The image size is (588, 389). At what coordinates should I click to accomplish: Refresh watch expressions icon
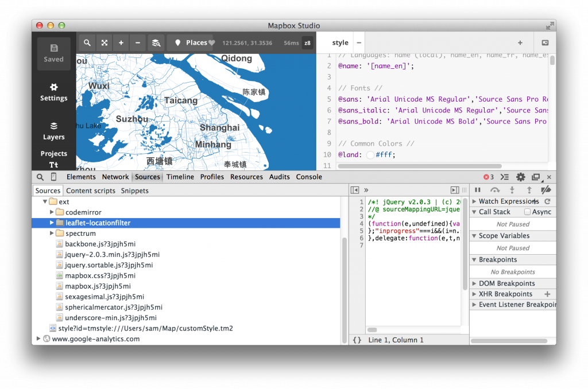coord(548,201)
